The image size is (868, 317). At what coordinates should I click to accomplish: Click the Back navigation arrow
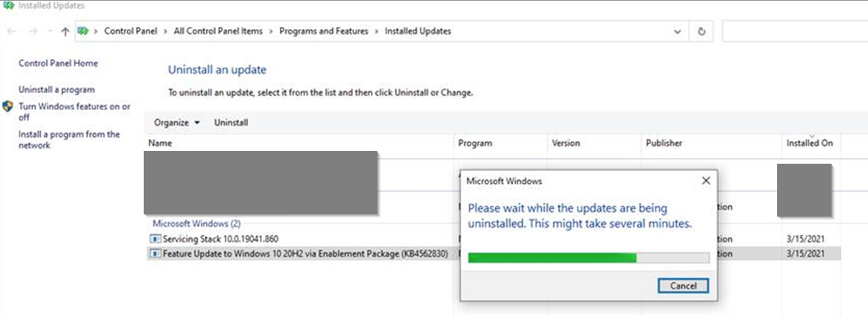point(12,31)
